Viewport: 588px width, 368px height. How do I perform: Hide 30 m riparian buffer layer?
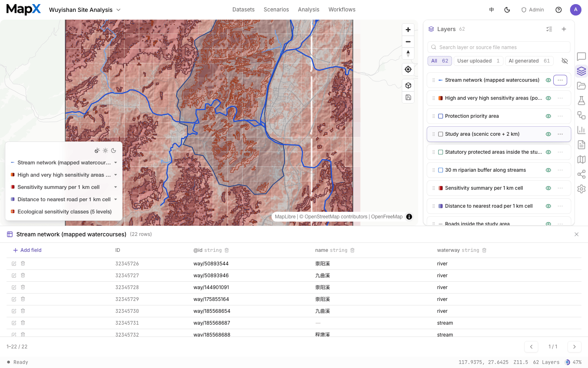(548, 170)
